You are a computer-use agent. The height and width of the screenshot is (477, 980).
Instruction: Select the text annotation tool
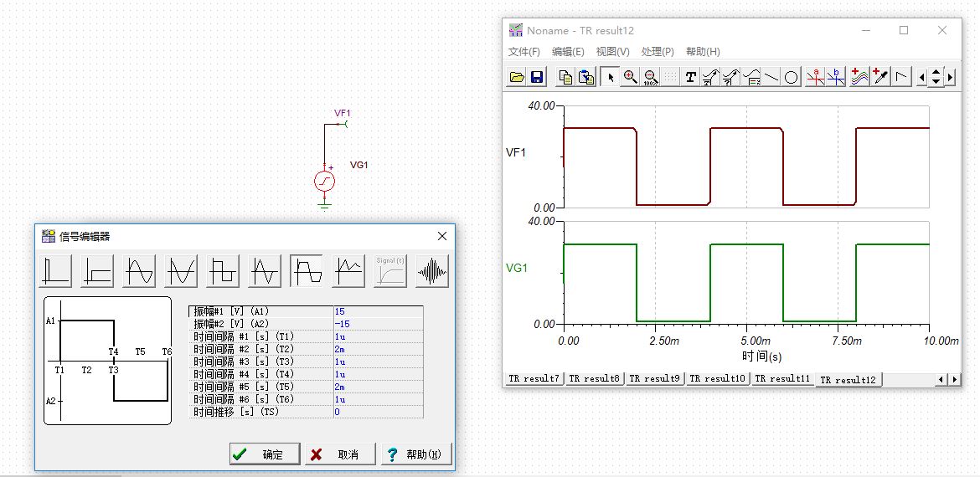point(691,77)
